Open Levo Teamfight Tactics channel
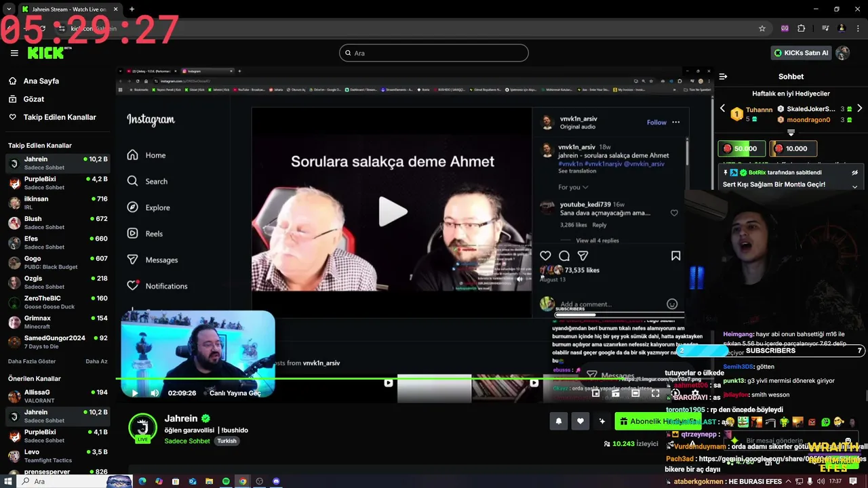 pyautogui.click(x=58, y=455)
